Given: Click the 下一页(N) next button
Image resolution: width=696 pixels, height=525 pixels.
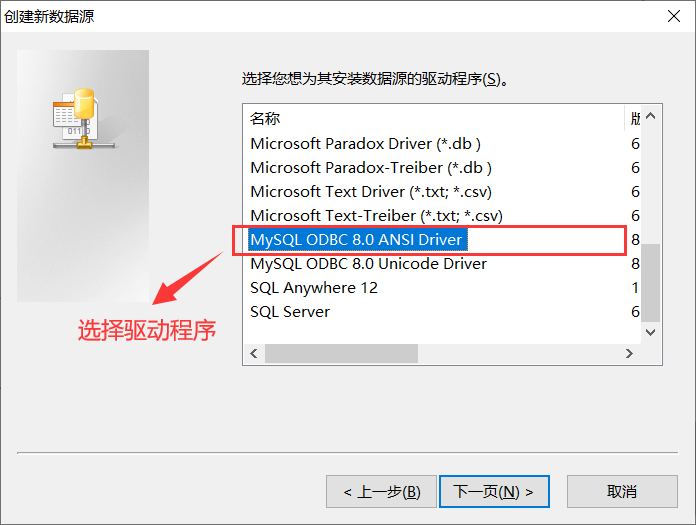Looking at the screenshot, I should click(494, 492).
